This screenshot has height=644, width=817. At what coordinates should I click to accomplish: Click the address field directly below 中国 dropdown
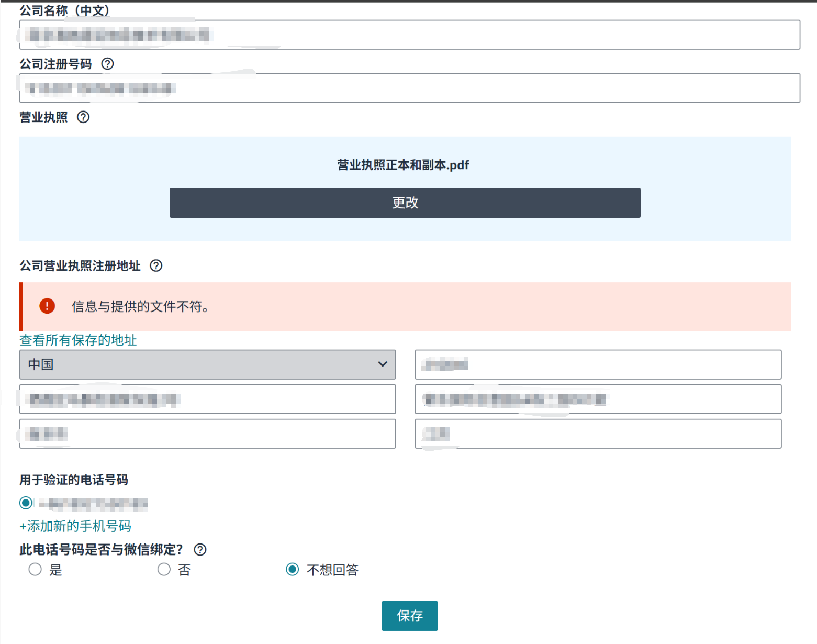(x=207, y=399)
